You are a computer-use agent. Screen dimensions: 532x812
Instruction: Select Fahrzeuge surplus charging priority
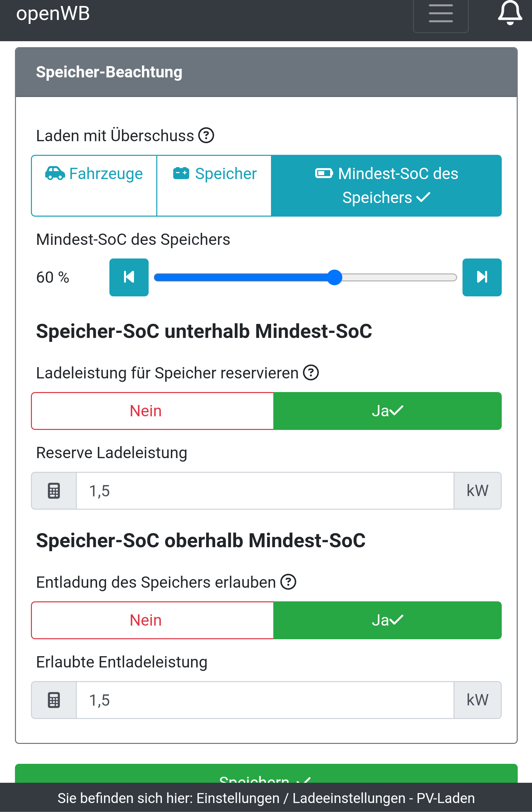tap(94, 185)
